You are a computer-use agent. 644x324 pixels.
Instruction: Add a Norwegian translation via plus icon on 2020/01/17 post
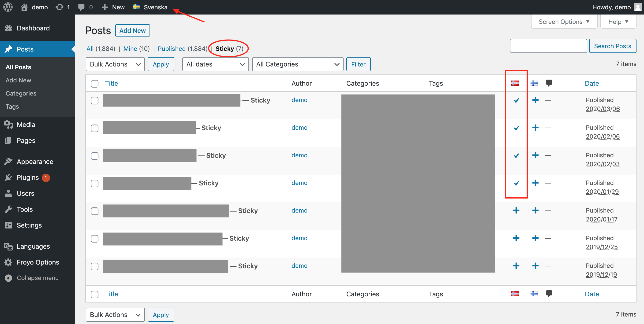coord(516,210)
